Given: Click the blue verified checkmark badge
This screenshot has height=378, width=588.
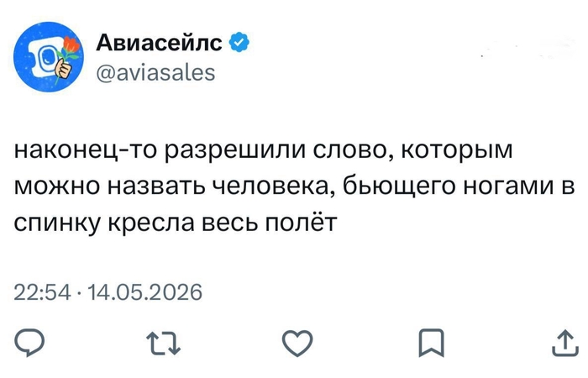Looking at the screenshot, I should coord(239,42).
